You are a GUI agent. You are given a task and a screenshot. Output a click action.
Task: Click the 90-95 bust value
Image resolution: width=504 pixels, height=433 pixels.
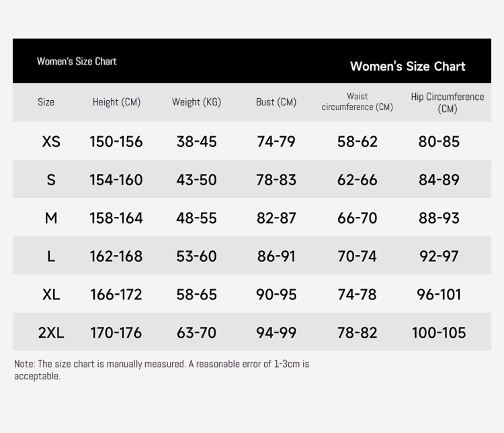click(x=276, y=294)
